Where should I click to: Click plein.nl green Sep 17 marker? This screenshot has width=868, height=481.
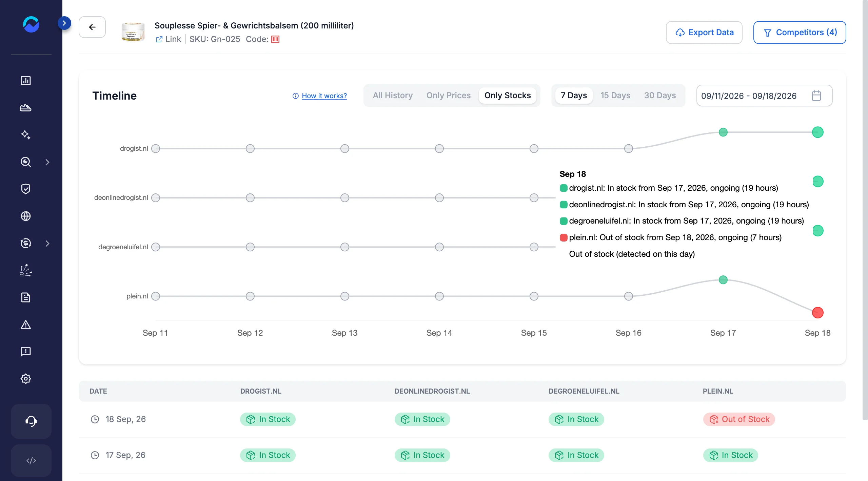723,280
